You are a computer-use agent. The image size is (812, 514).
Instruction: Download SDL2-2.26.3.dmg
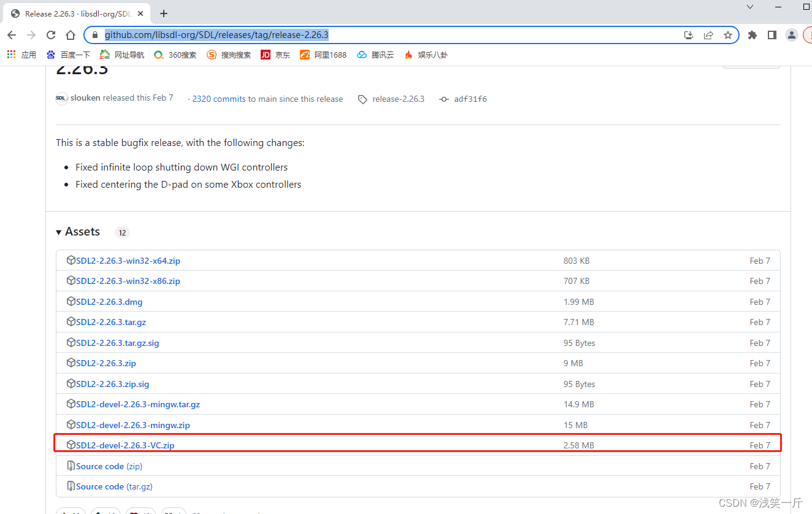[109, 302]
